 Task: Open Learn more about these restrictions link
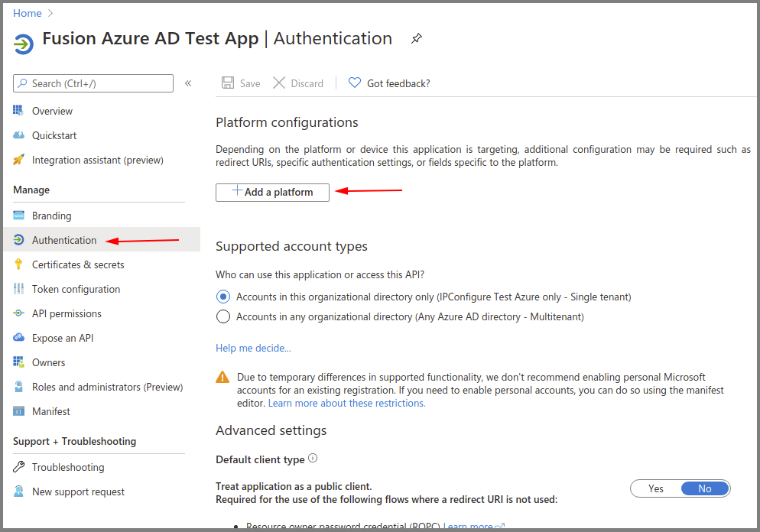346,403
